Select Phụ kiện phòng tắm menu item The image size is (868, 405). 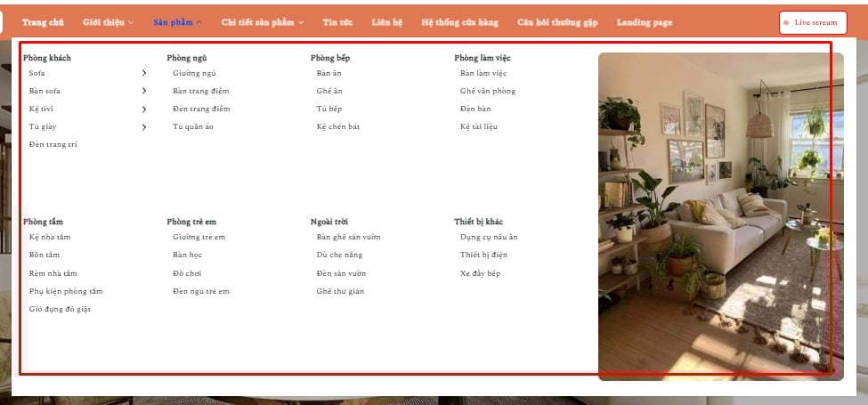click(x=66, y=291)
